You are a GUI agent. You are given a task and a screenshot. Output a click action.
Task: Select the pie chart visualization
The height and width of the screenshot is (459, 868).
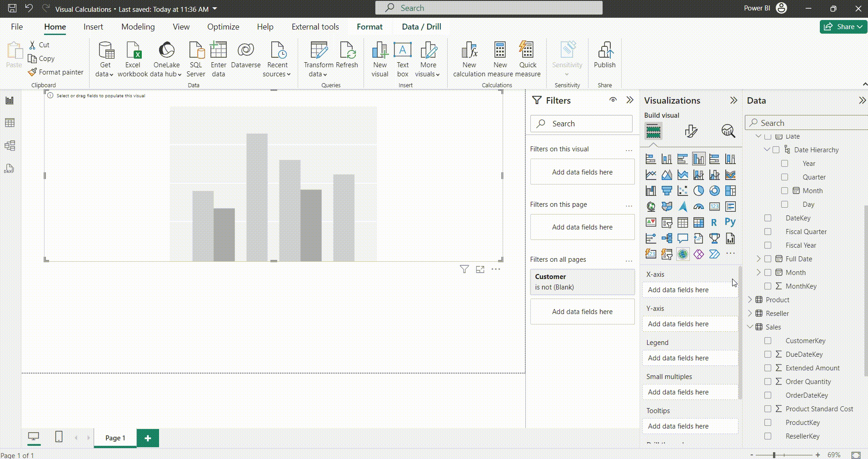(x=698, y=191)
